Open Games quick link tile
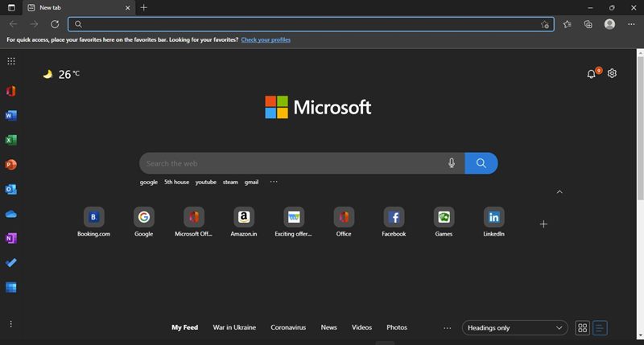 pos(444,222)
